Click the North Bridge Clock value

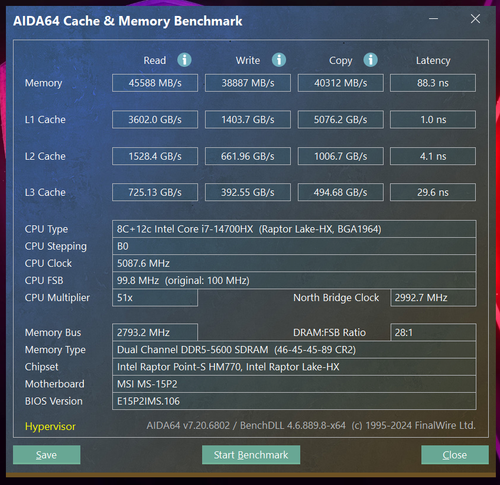433,298
